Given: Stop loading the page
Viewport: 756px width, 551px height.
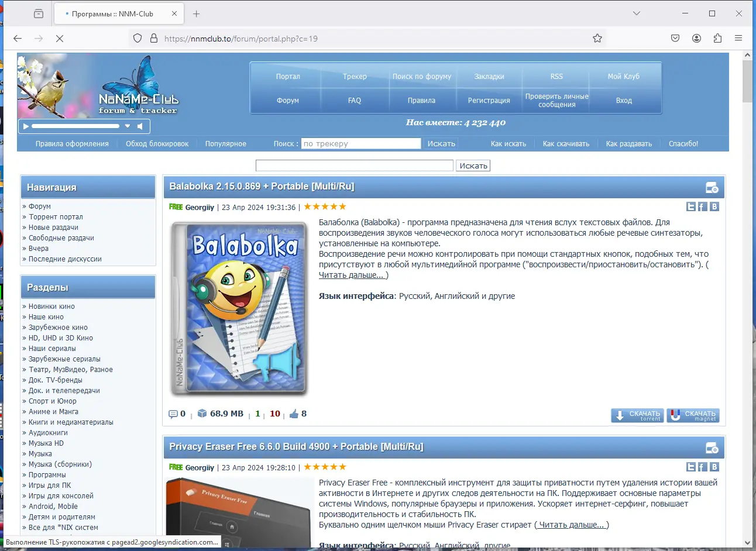Looking at the screenshot, I should click(x=60, y=39).
